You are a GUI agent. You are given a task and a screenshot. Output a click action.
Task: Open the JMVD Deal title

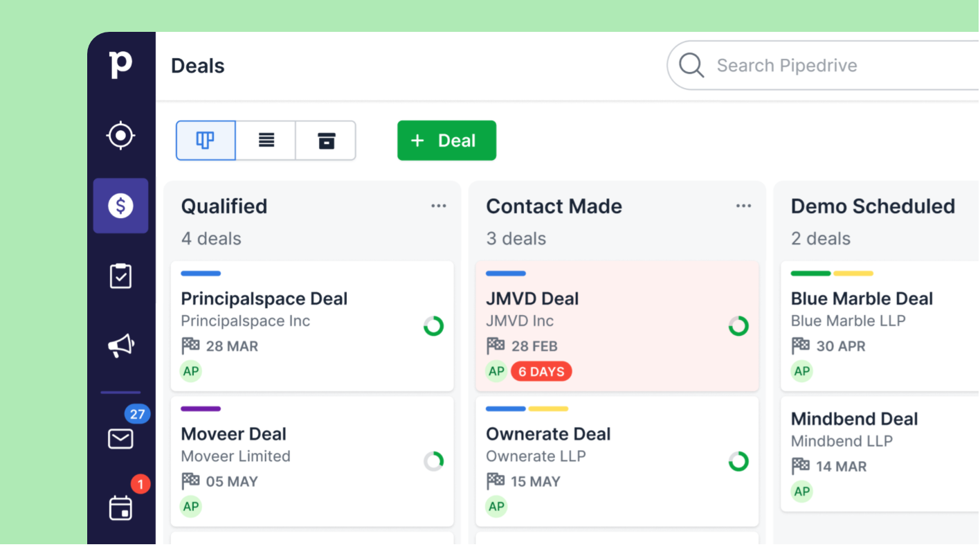tap(533, 298)
